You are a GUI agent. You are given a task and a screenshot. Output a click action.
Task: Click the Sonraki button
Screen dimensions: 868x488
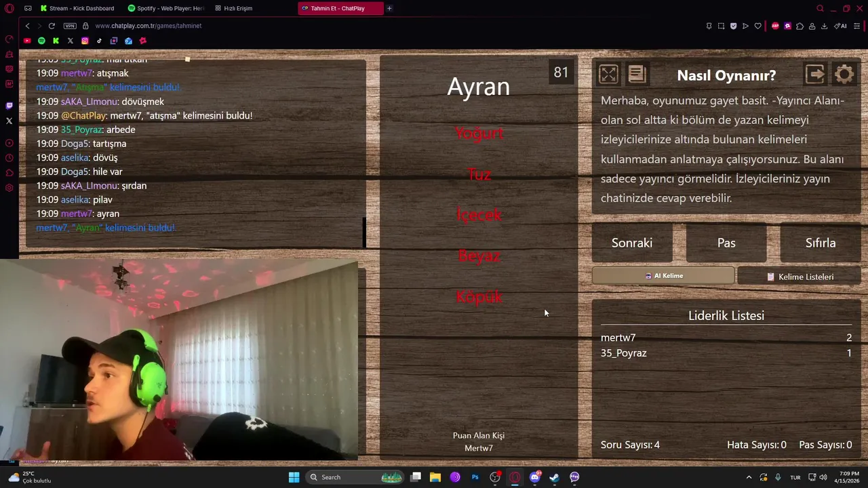(632, 243)
